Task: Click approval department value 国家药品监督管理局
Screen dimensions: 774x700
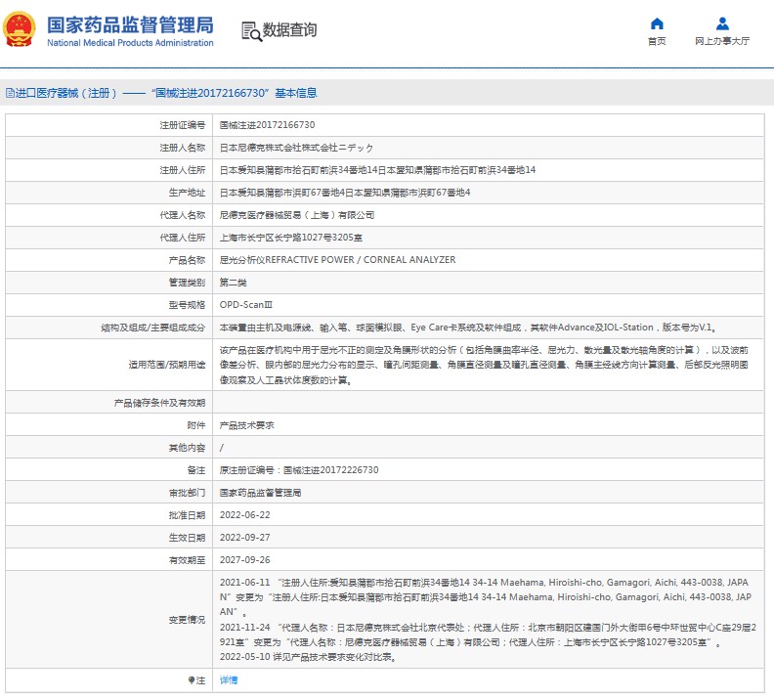Action: click(x=261, y=493)
